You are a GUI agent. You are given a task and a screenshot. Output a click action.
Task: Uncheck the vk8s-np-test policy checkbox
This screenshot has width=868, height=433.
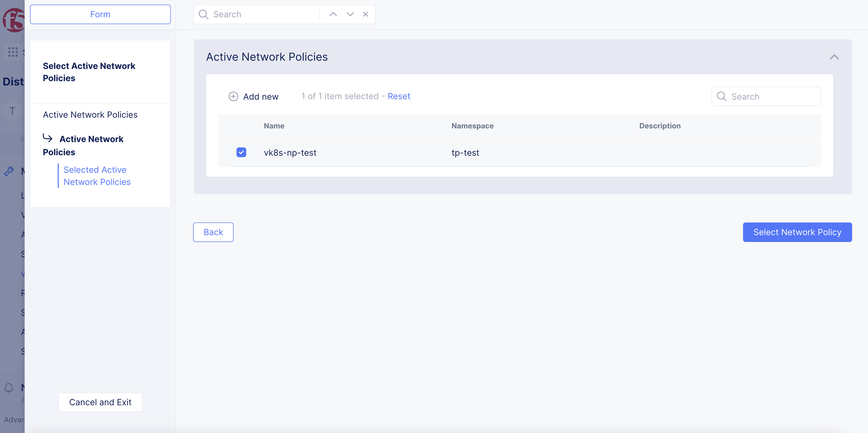(241, 153)
